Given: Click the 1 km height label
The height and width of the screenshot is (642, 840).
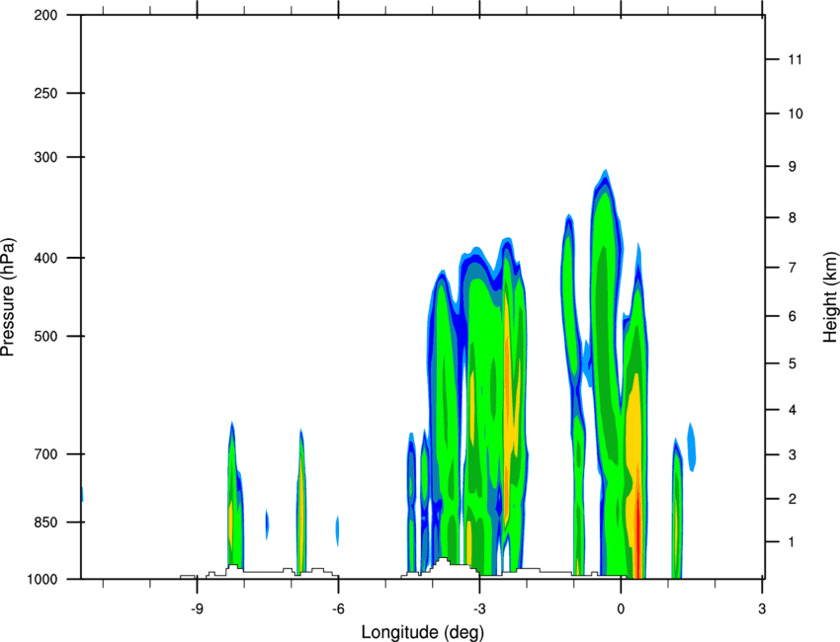Looking at the screenshot, I should click(792, 542).
